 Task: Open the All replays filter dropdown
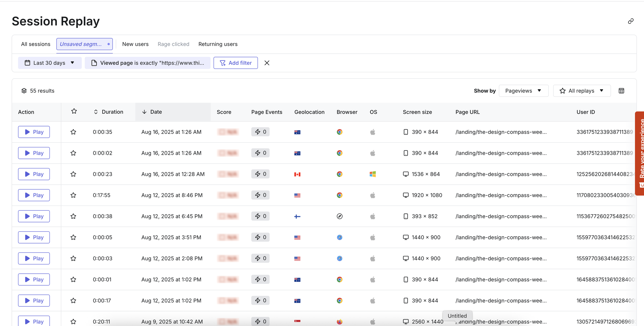[582, 91]
